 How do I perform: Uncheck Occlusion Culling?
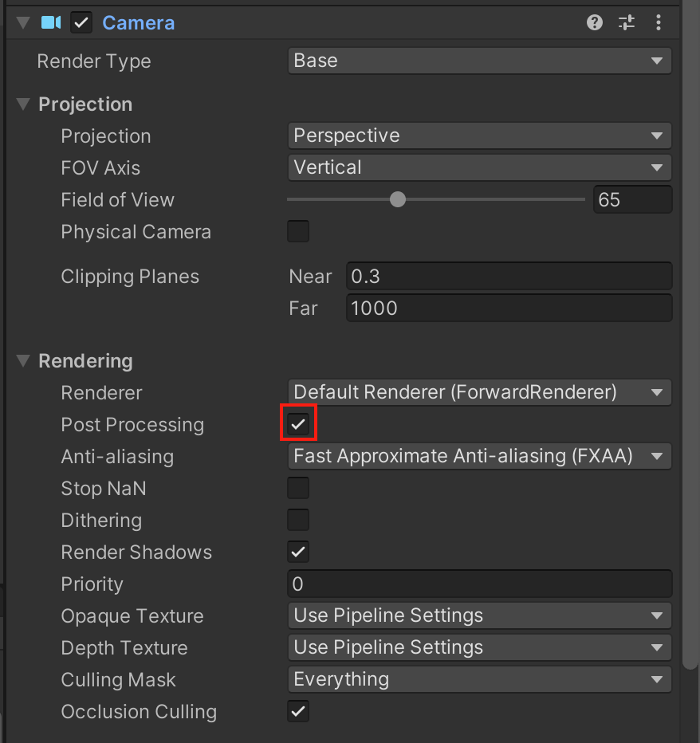pyautogui.click(x=298, y=711)
